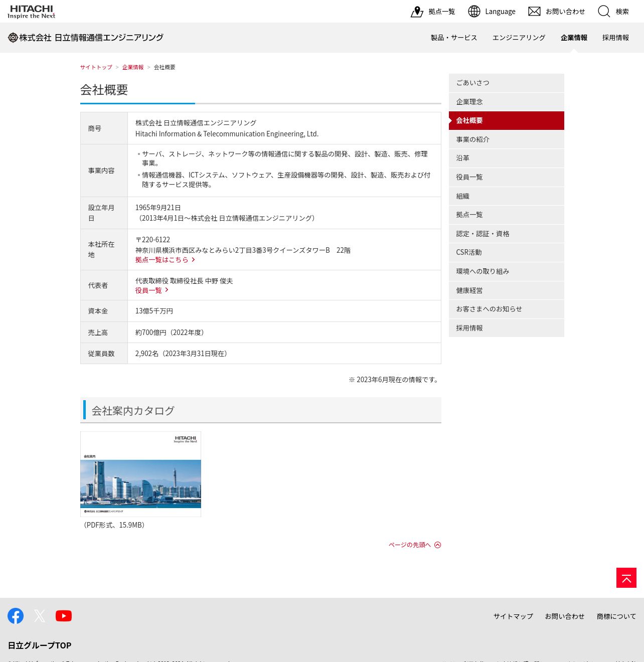Image resolution: width=644 pixels, height=662 pixels.
Task: Click the Language text in the top bar
Action: [x=500, y=12]
